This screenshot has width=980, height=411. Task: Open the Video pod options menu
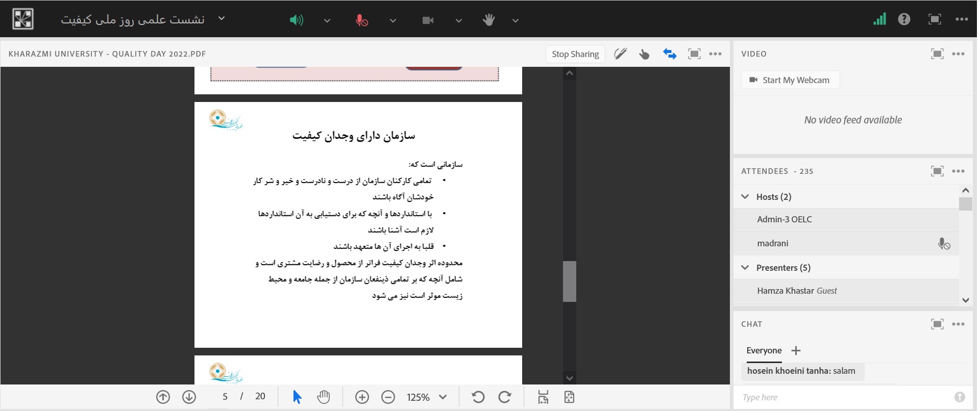(958, 54)
